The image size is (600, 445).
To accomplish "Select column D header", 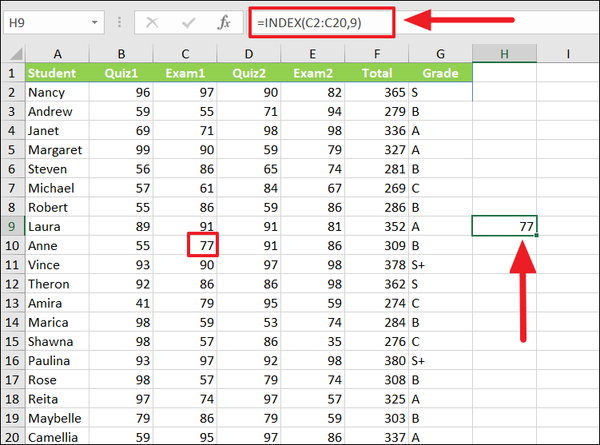I will point(249,54).
